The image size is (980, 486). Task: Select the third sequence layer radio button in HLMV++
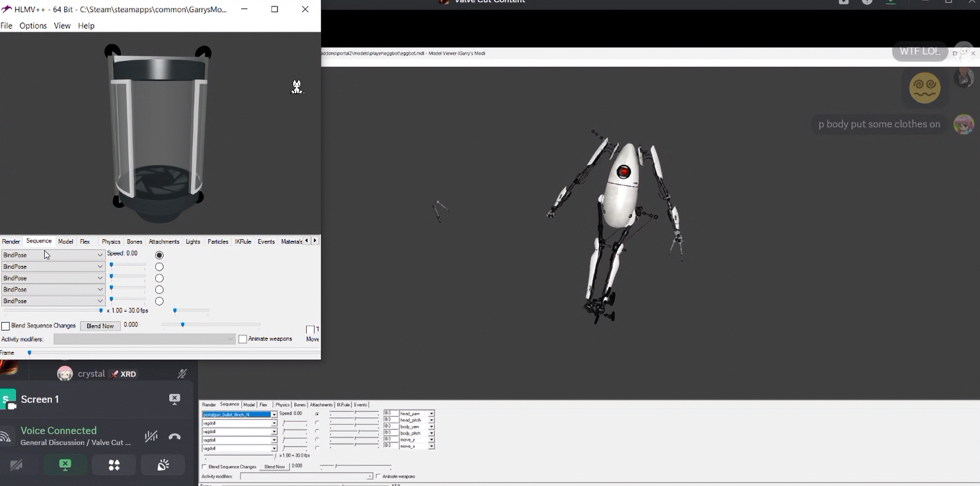(x=159, y=278)
